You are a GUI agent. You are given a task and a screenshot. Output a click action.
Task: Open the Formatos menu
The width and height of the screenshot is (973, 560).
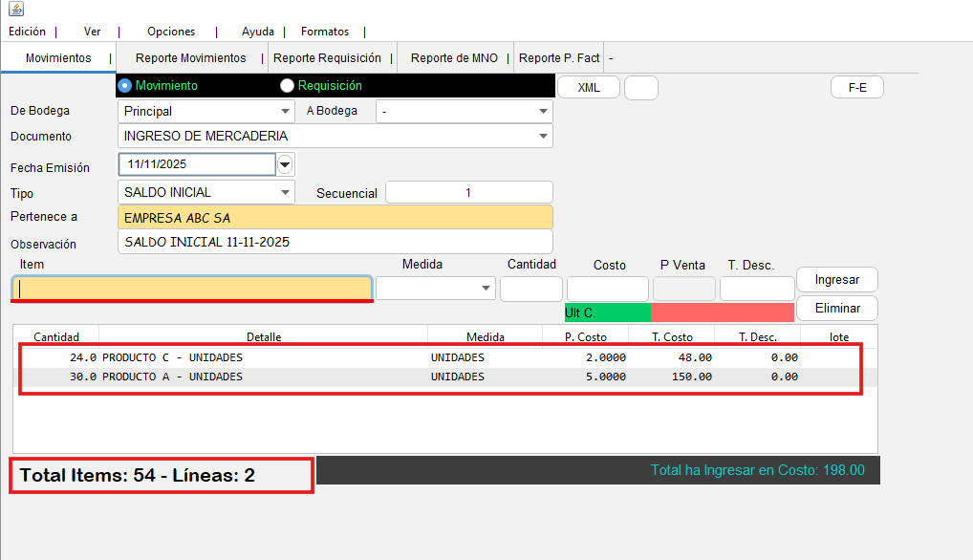click(x=325, y=32)
